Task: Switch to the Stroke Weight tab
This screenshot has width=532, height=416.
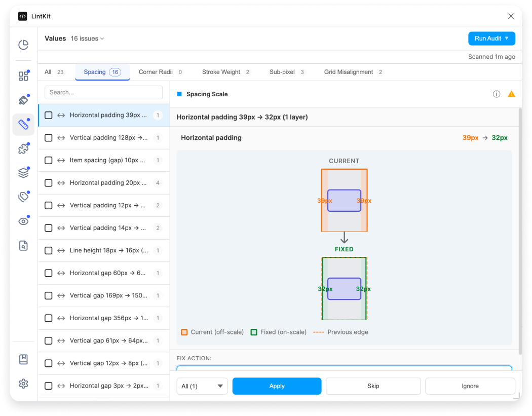Action: 226,72
